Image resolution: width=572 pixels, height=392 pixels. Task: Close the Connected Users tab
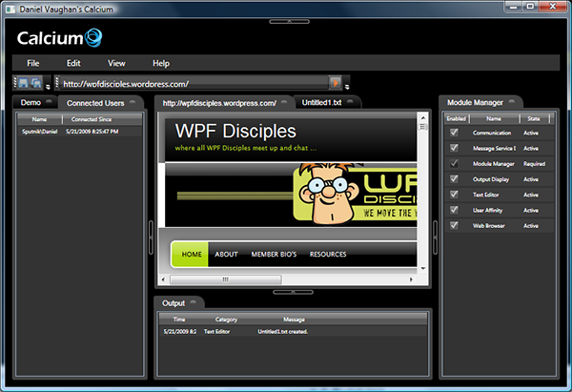133,102
